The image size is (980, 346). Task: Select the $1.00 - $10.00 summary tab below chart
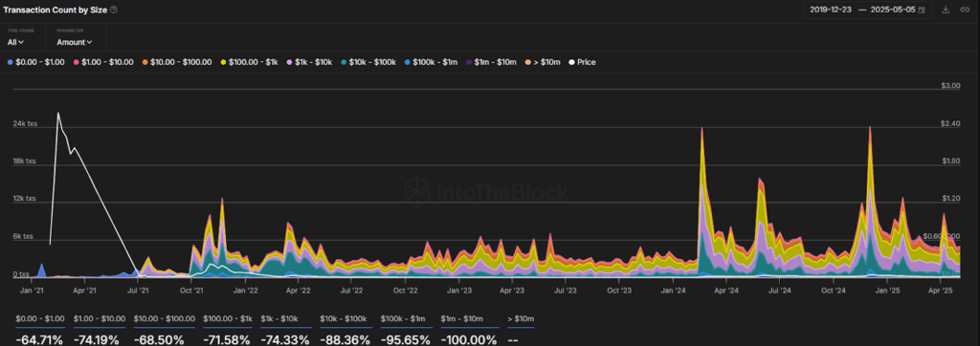100,319
